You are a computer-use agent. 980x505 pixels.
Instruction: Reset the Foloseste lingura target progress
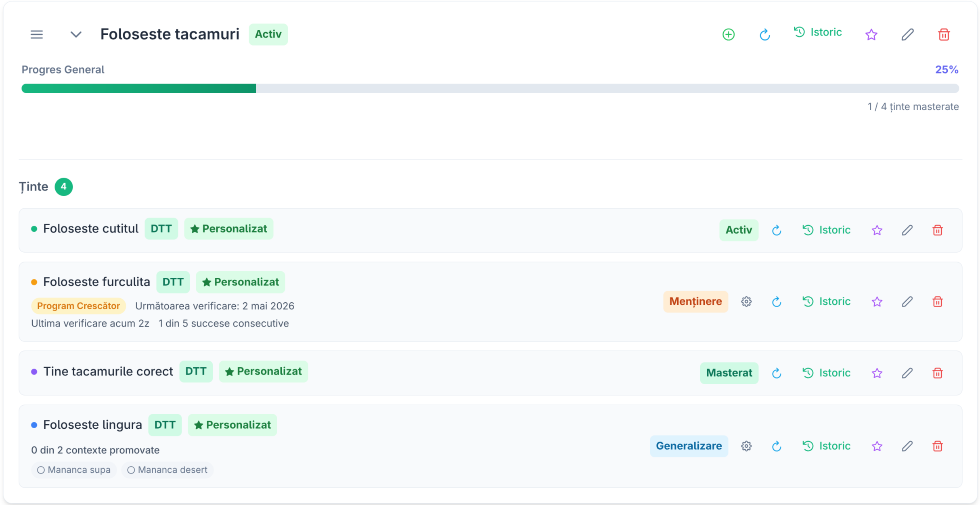(776, 446)
